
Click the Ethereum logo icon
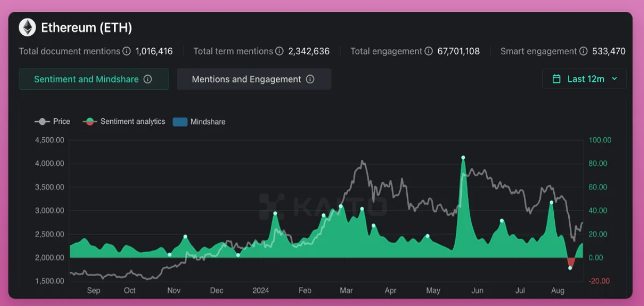pos(27,27)
